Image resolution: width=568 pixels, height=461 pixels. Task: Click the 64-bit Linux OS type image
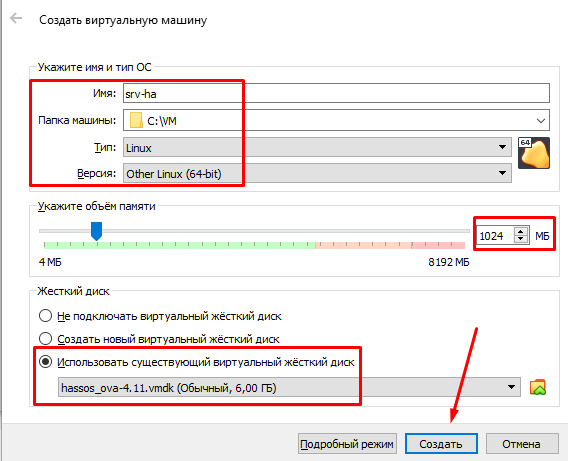pyautogui.click(x=534, y=153)
